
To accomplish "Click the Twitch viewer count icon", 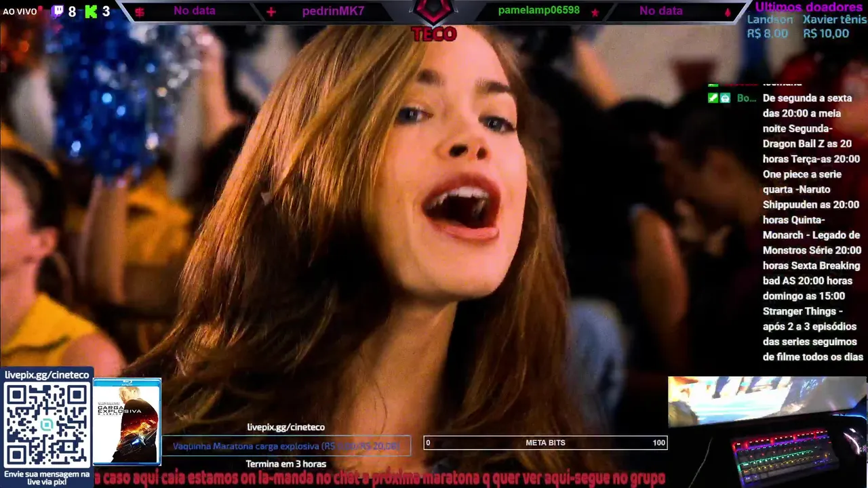I will click(57, 12).
